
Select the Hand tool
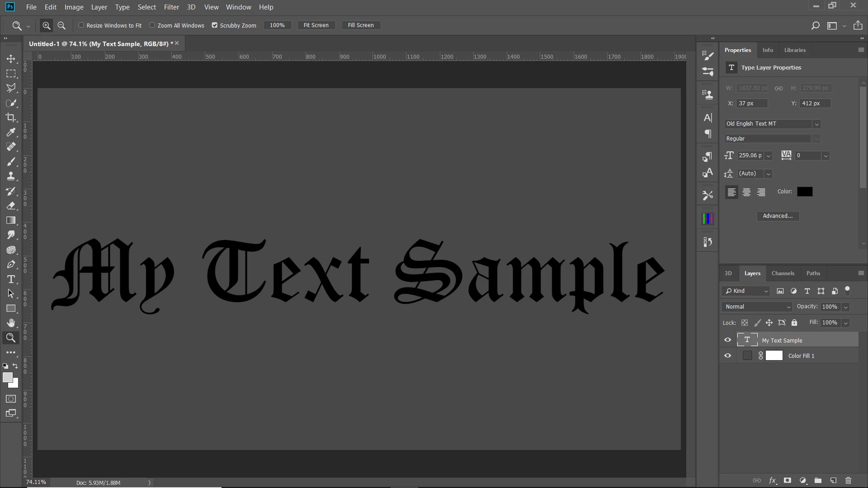[11, 323]
